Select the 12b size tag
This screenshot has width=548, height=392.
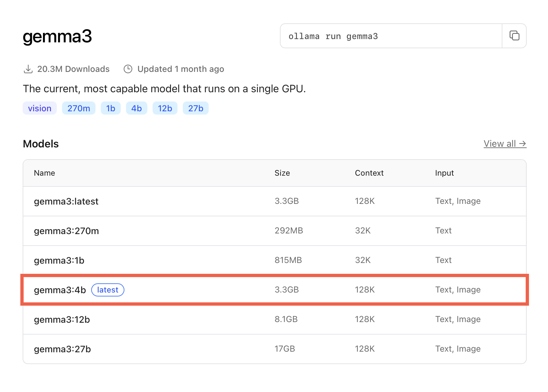click(165, 108)
